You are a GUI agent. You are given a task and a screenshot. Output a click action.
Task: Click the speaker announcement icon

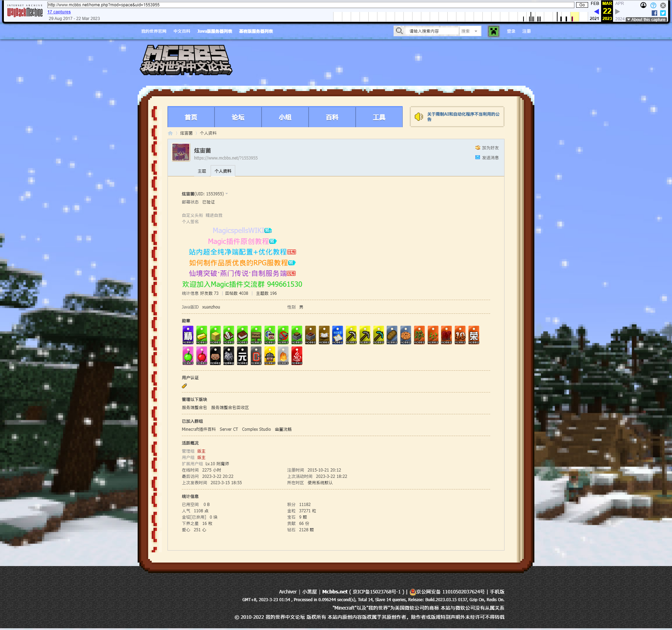419,117
